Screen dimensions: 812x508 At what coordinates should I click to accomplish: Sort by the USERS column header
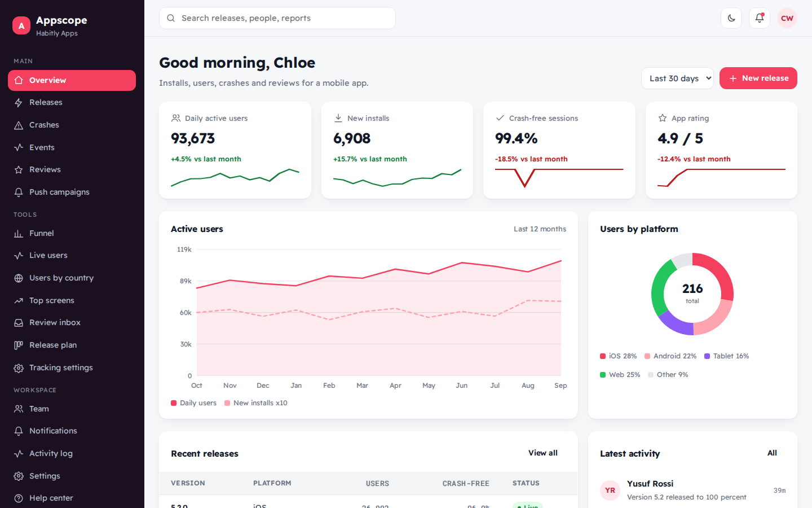click(377, 484)
